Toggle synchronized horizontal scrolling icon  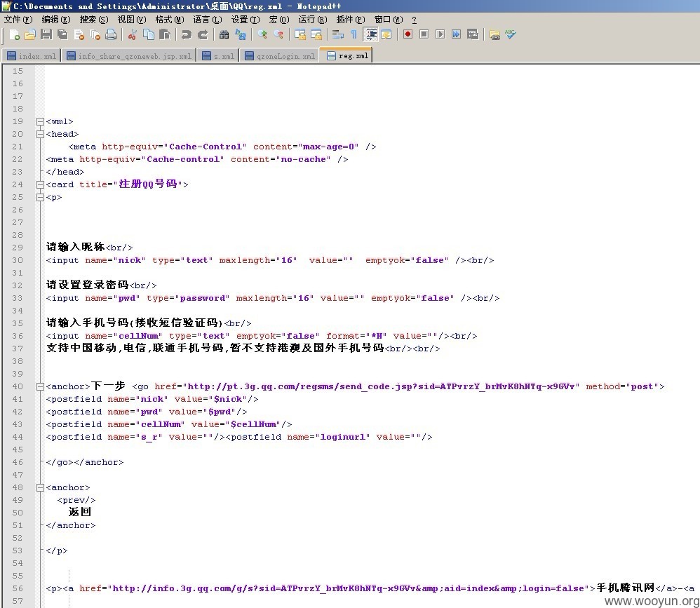[316, 35]
